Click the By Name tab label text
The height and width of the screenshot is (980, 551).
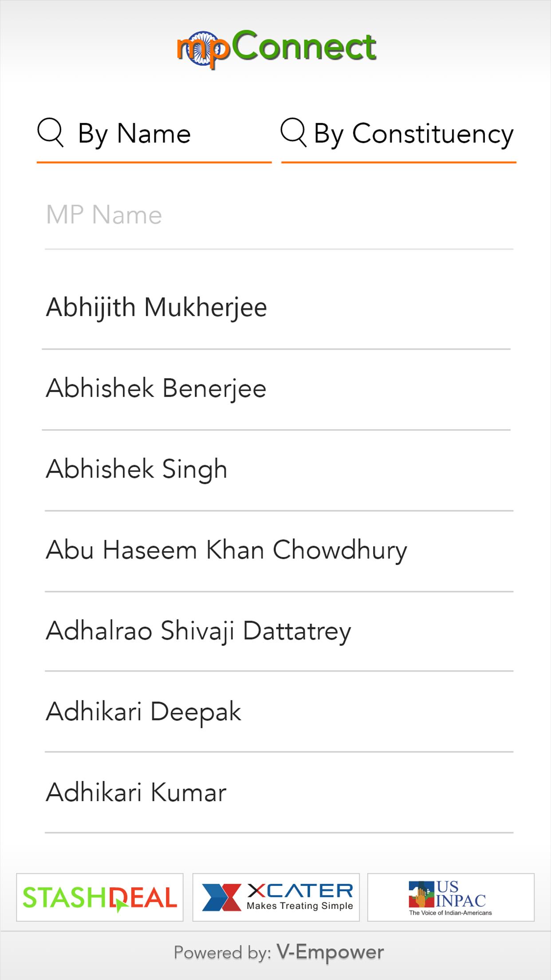134,134
